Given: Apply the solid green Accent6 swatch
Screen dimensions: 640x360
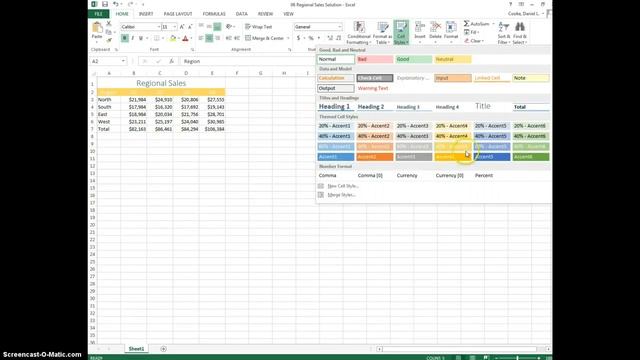Looking at the screenshot, I should [x=531, y=157].
